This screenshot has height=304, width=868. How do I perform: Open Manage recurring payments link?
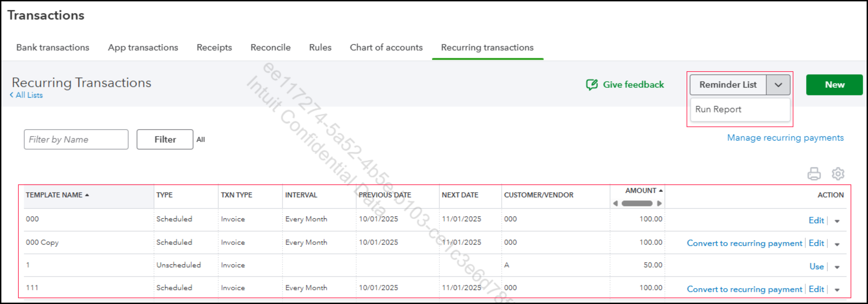(x=785, y=138)
